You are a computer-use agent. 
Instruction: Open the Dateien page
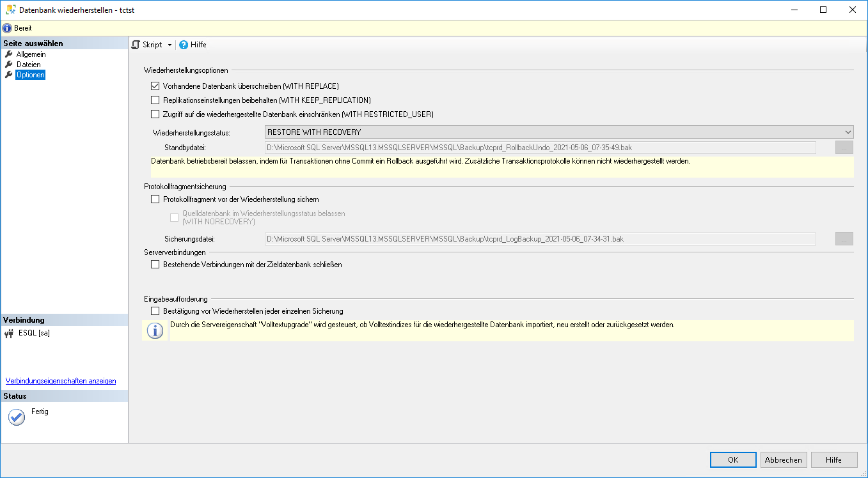(x=28, y=65)
